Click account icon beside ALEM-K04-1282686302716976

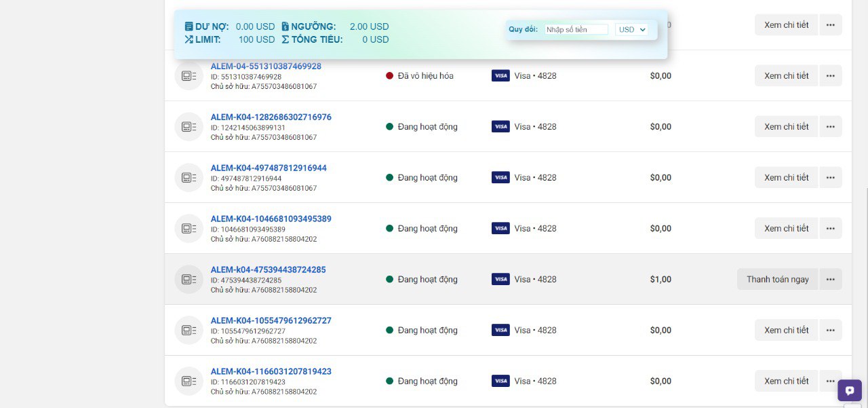pos(189,126)
